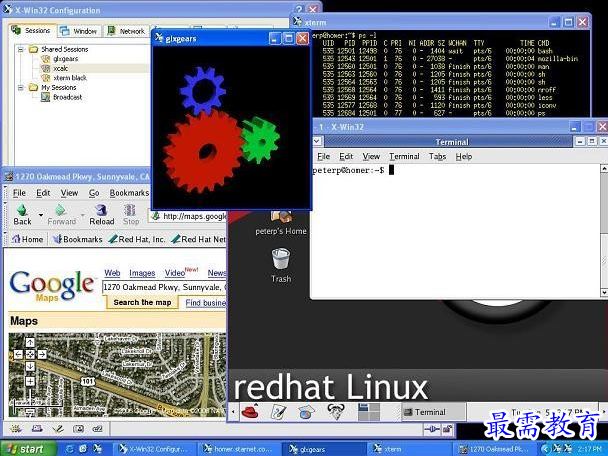
Task: Open the Red Hat main menu icon
Action: click(250, 412)
